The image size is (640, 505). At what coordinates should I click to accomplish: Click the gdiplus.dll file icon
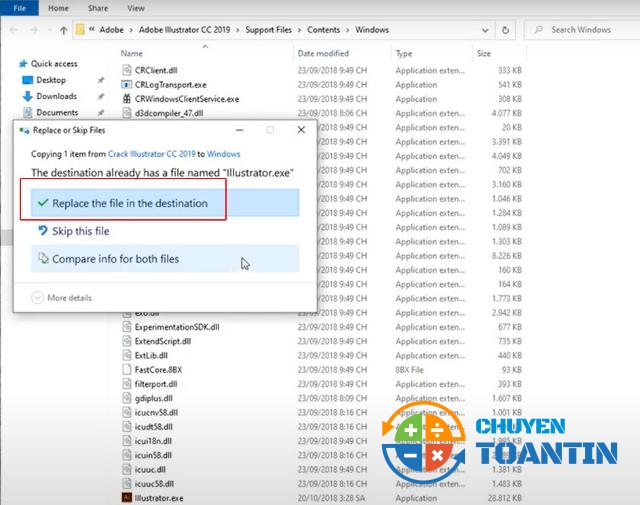pyautogui.click(x=127, y=398)
